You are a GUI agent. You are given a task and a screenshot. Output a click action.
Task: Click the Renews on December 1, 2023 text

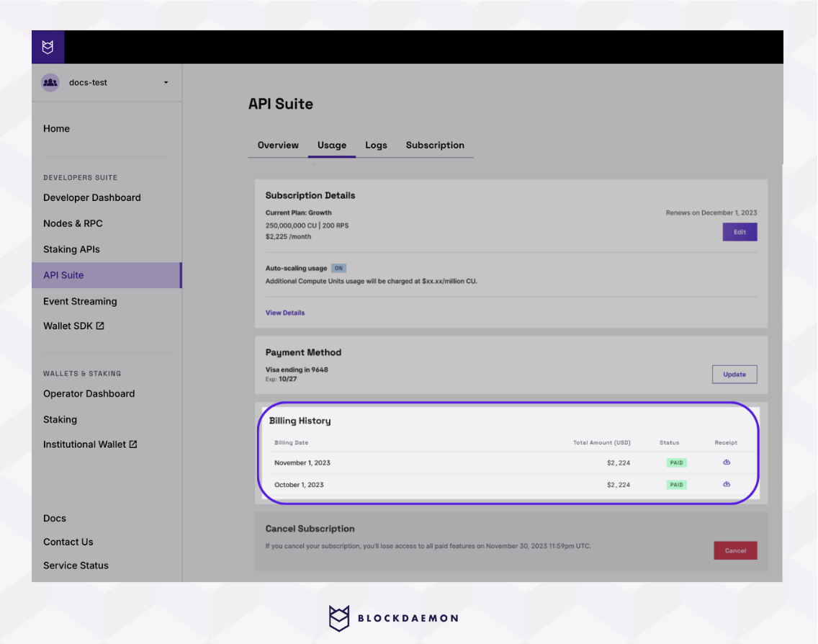[711, 213]
